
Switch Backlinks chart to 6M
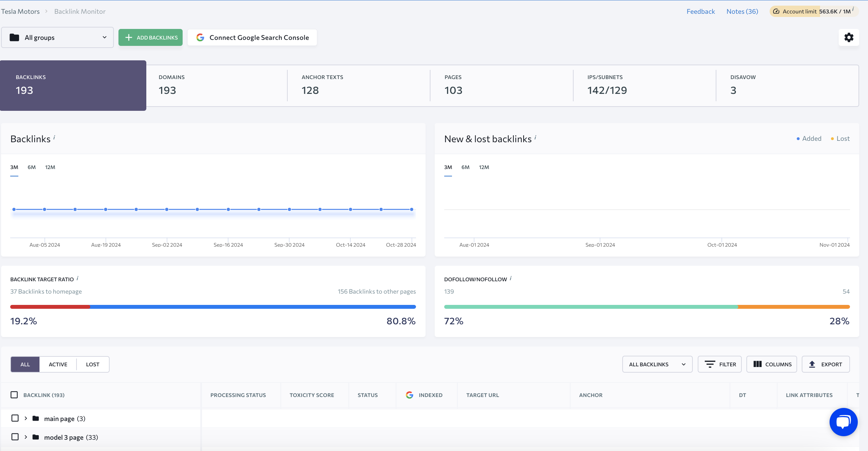click(x=32, y=167)
